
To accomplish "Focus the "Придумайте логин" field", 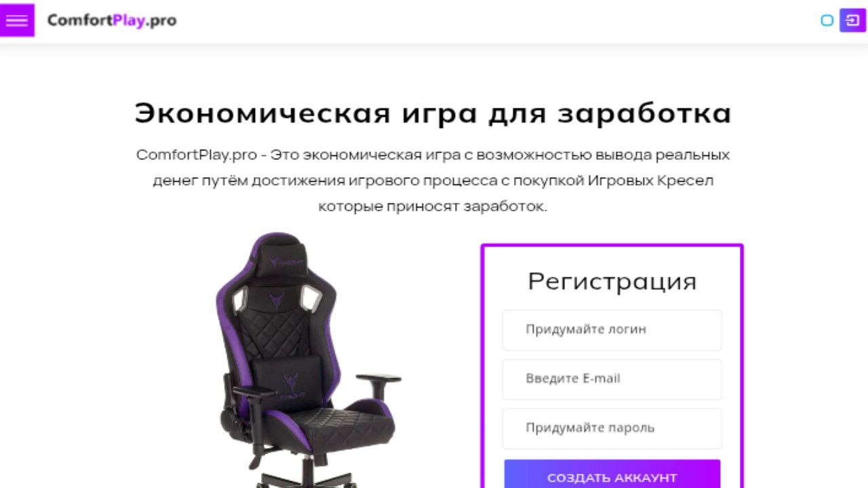I will [x=612, y=330].
